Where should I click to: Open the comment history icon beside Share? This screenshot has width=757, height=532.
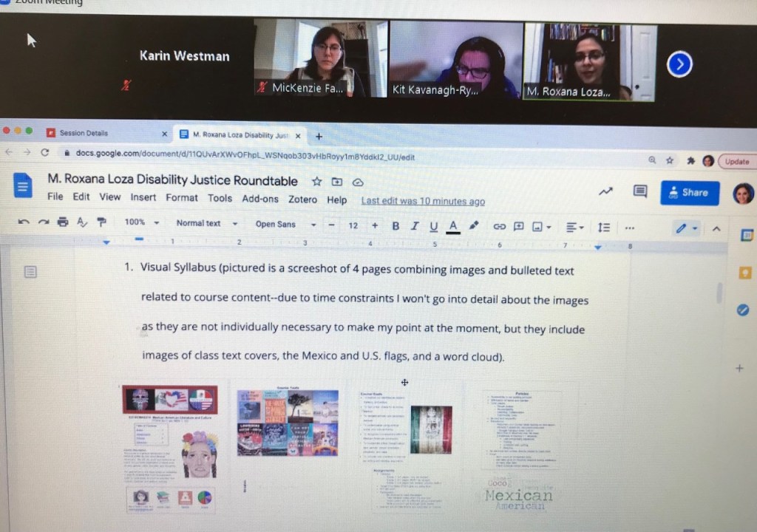coord(639,191)
